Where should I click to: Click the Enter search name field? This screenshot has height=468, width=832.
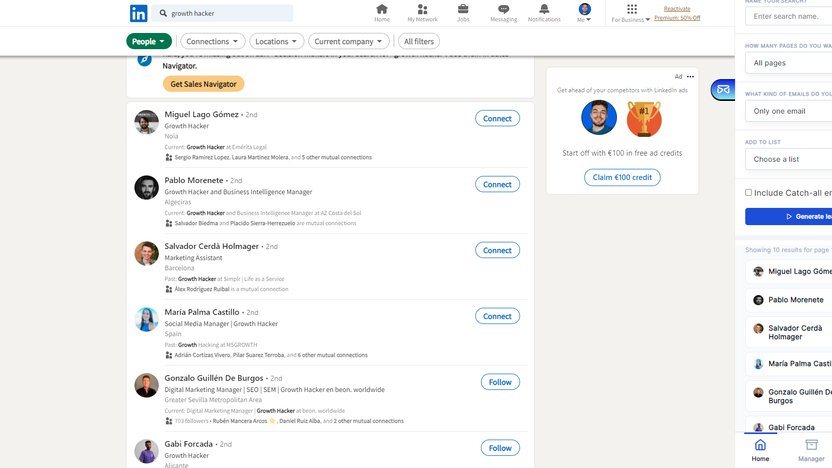pyautogui.click(x=788, y=16)
